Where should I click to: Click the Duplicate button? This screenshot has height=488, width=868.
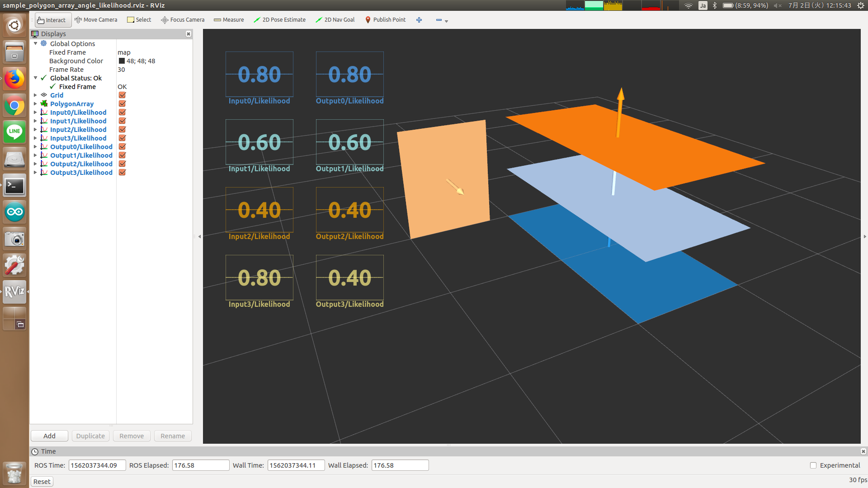[x=90, y=436]
